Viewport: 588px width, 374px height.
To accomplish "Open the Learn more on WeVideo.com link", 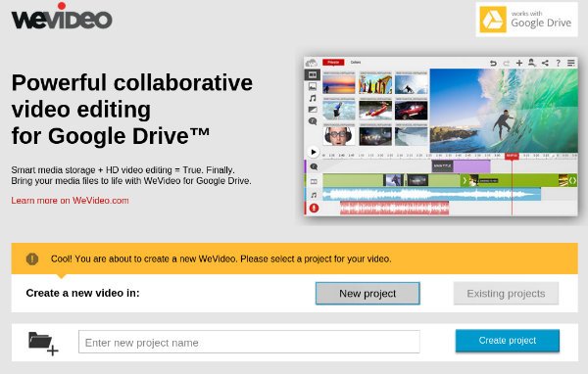I will pos(70,201).
